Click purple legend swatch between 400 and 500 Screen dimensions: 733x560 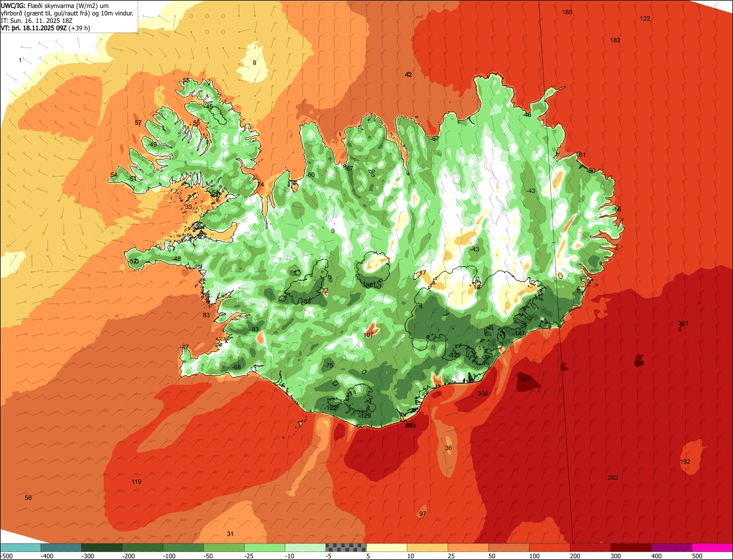(x=671, y=547)
